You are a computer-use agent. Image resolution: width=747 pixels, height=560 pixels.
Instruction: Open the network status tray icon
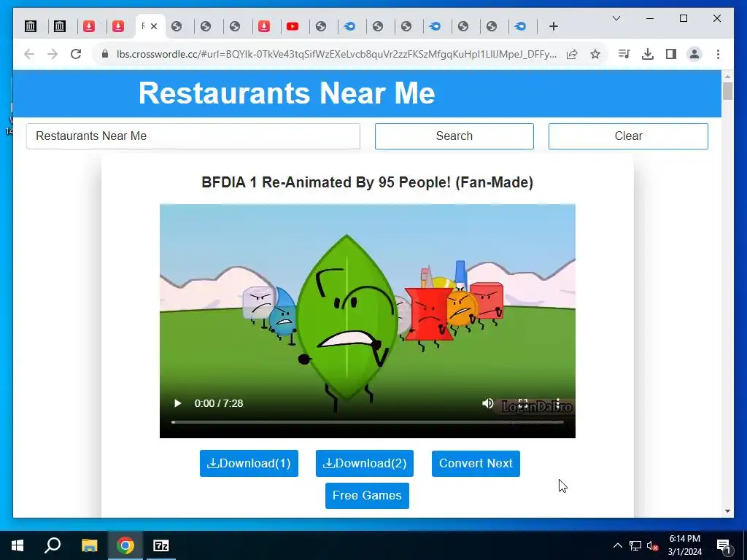(635, 545)
